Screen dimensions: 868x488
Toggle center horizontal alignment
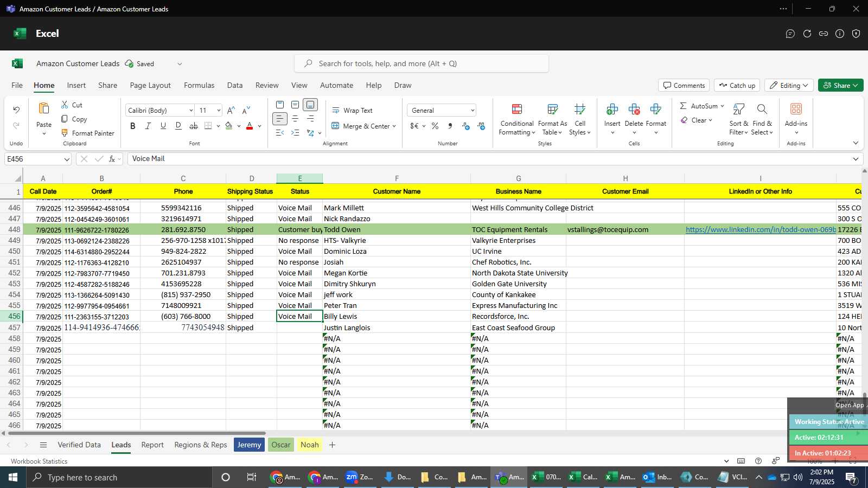coord(295,119)
